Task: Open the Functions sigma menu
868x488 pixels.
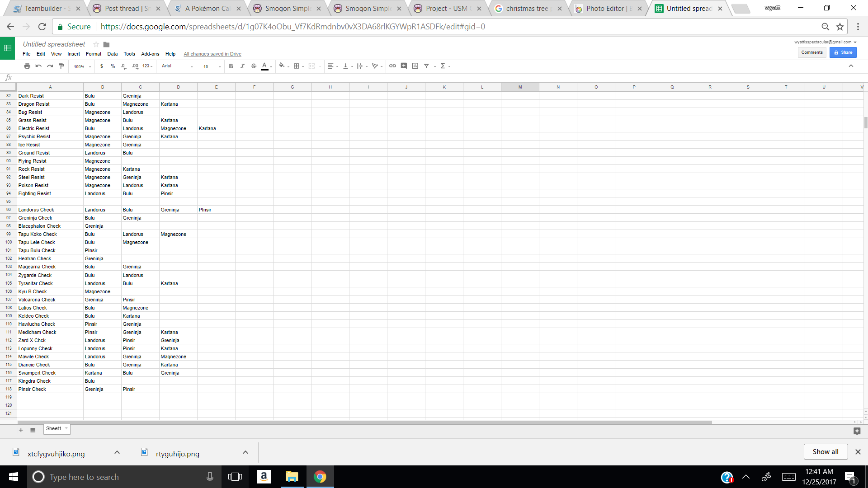Action: pos(445,66)
